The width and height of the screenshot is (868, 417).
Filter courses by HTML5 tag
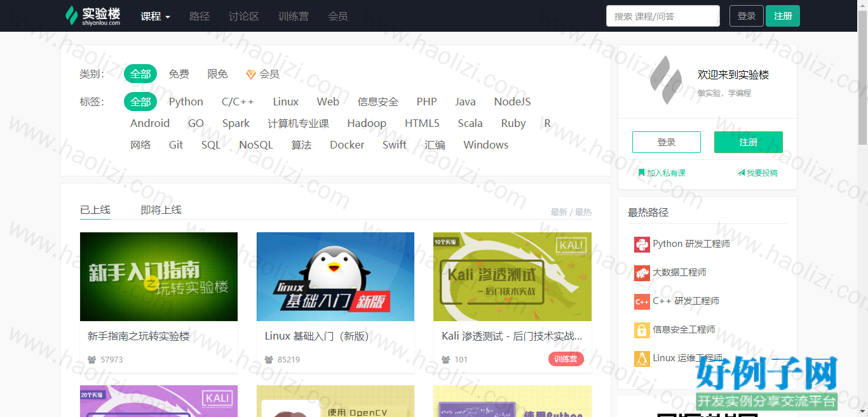[422, 123]
